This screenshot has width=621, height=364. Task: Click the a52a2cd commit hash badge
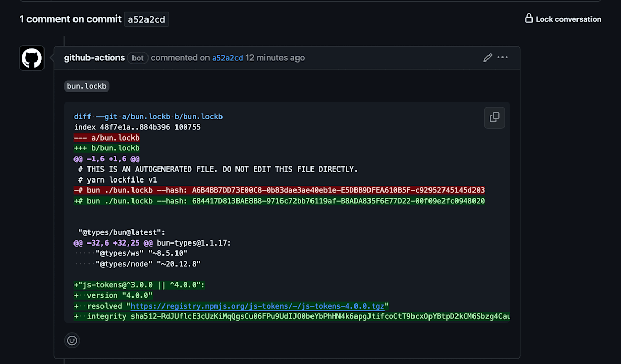click(146, 19)
